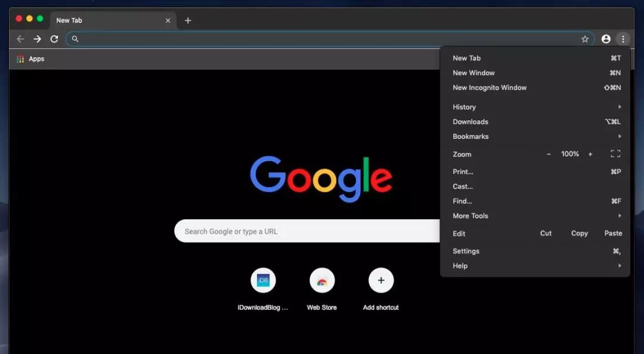The image size is (644, 354).
Task: Open Settings from the menu
Action: (x=535, y=251)
